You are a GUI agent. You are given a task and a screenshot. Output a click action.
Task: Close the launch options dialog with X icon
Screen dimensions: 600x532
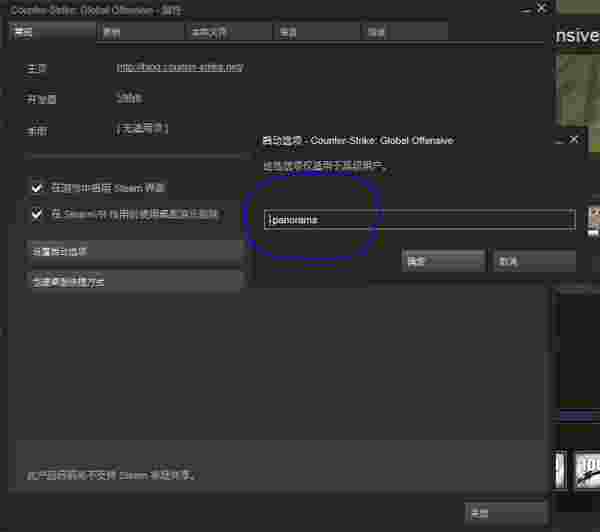[574, 140]
